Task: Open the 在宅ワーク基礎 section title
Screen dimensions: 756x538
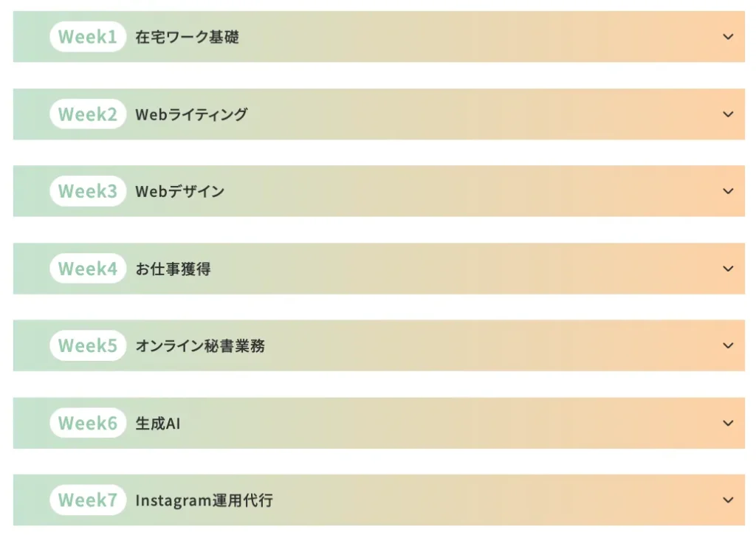Action: coord(187,37)
